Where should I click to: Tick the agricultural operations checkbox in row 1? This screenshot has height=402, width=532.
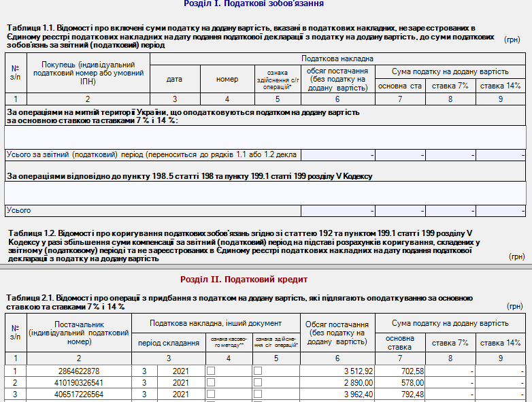pos(258,371)
